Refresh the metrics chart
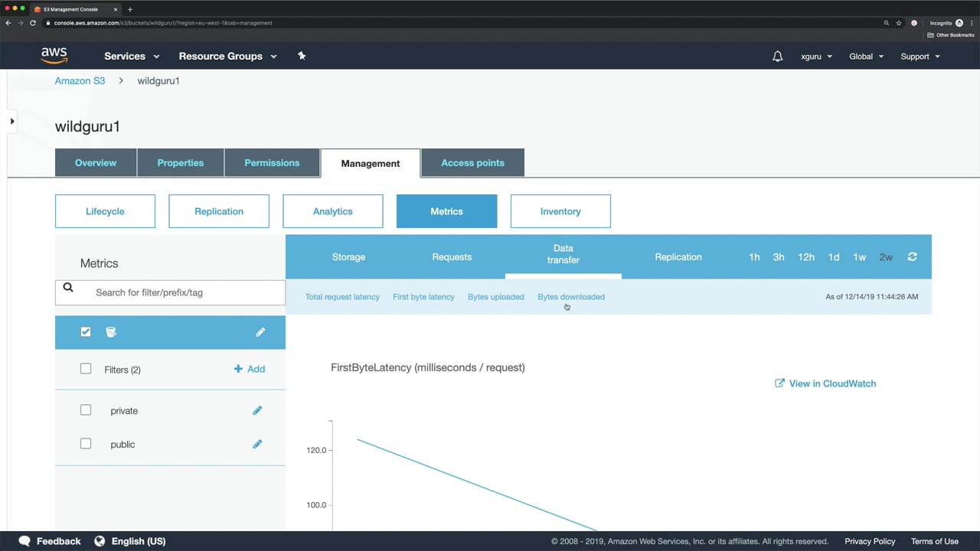The height and width of the screenshot is (551, 980). 912,257
